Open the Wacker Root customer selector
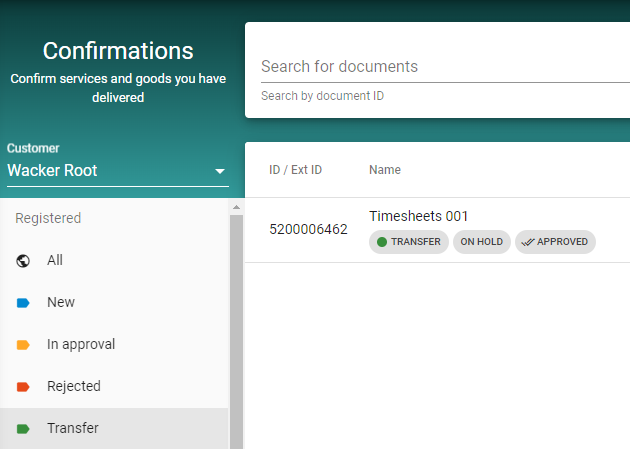Viewport: 630px width, 449px height. pyautogui.click(x=110, y=171)
